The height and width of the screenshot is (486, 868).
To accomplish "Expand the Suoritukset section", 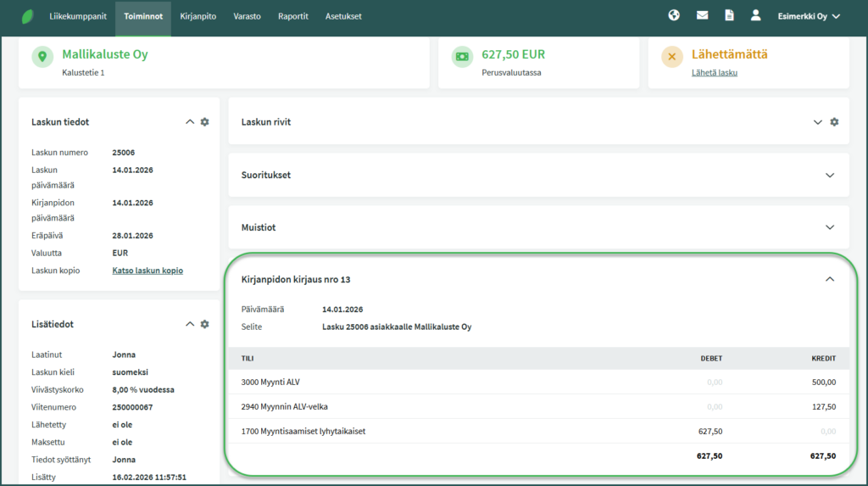I will coord(830,175).
